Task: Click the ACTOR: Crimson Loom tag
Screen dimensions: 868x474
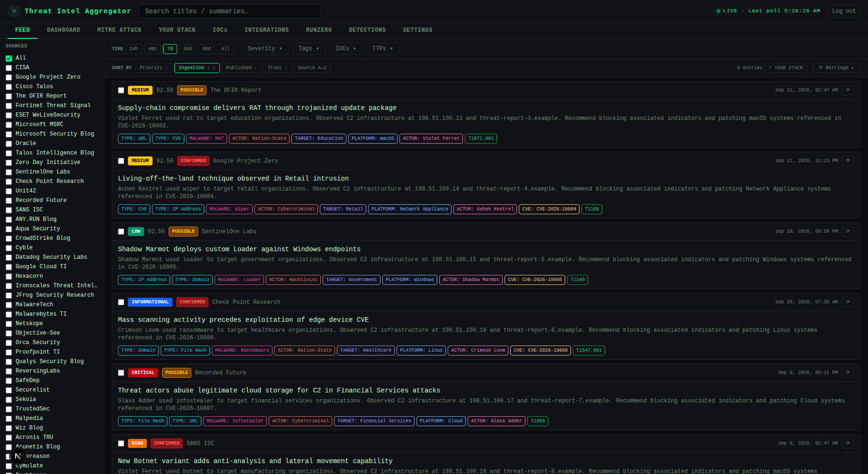Action: coord(478,350)
